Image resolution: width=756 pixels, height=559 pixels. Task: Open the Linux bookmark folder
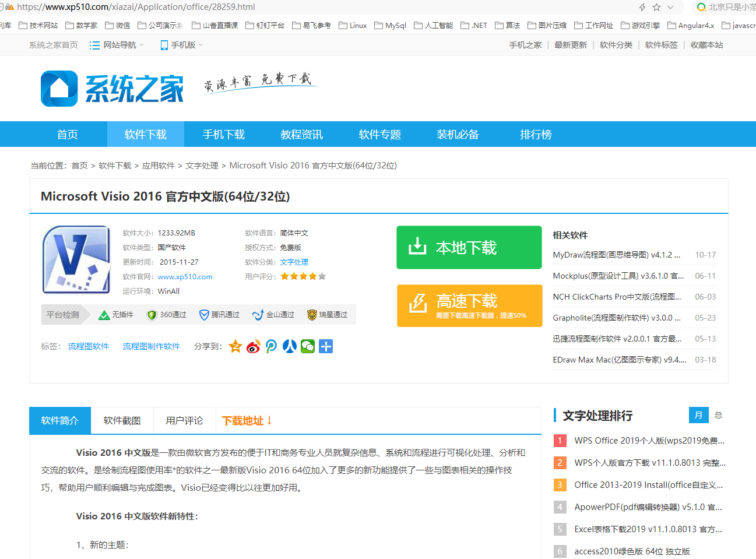point(353,26)
